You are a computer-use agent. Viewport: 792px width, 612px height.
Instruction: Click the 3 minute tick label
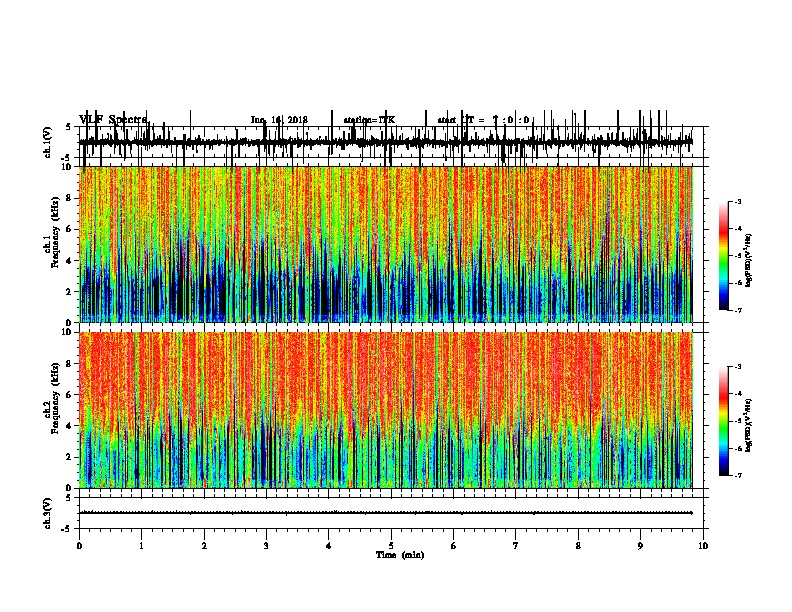(266, 546)
